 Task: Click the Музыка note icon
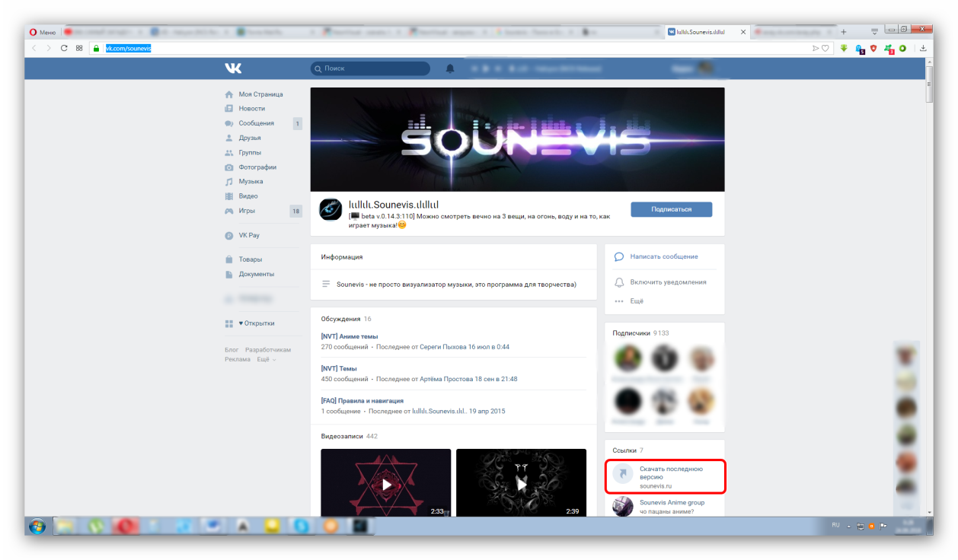click(229, 182)
